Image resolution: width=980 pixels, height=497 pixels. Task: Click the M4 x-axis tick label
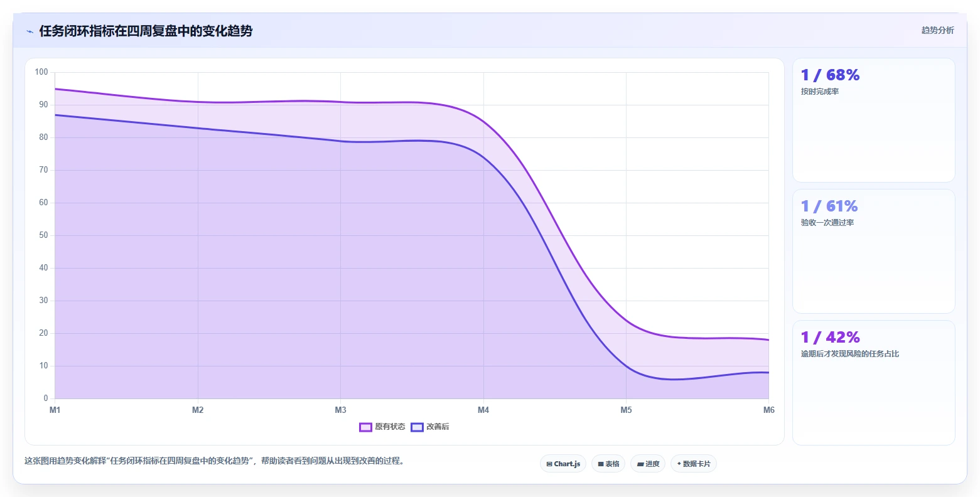coord(483,410)
